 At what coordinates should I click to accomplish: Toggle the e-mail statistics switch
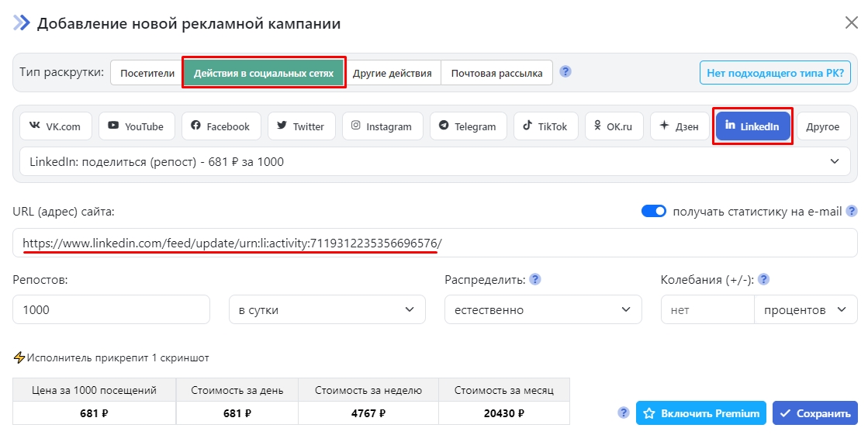654,211
